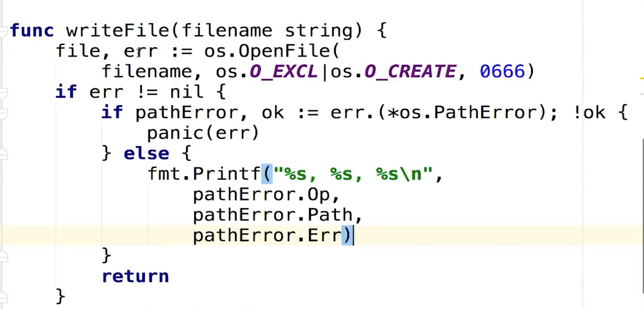Click 'filename' argument on the O_EXCL line
Screen dimensions: 644x309
click(x=147, y=72)
